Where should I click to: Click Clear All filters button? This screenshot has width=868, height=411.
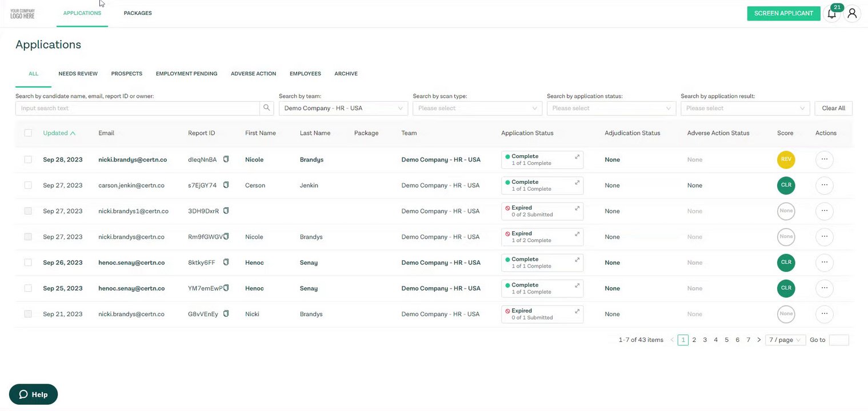tap(833, 108)
